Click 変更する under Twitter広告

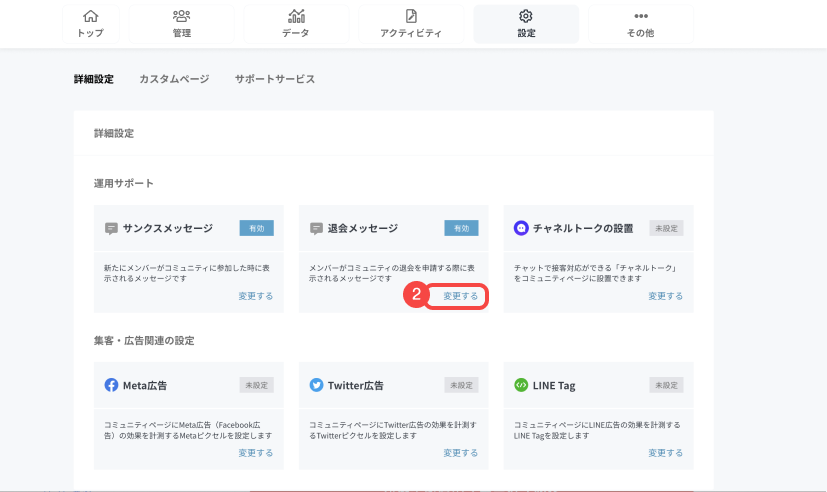[x=460, y=453]
